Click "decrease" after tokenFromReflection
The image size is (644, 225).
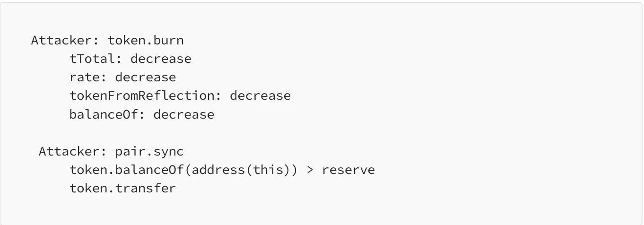click(x=260, y=96)
